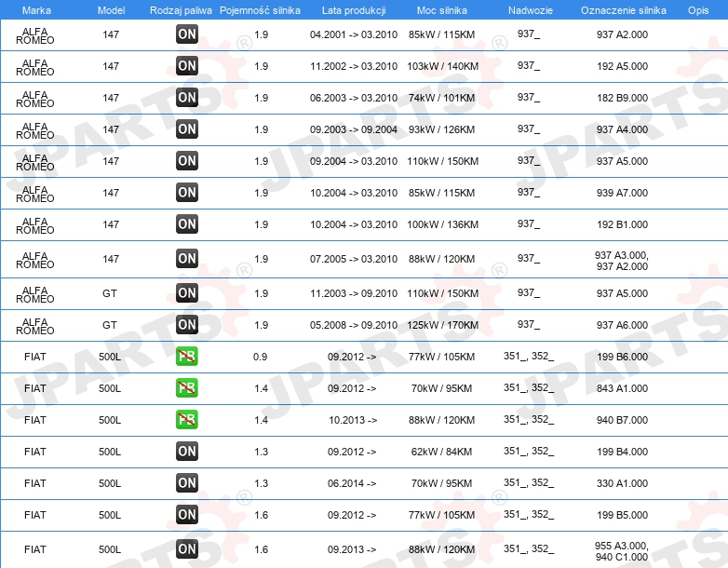This screenshot has height=568, width=728.
Task: Select the Rodzaj paliwa column header
Action: click(x=181, y=10)
